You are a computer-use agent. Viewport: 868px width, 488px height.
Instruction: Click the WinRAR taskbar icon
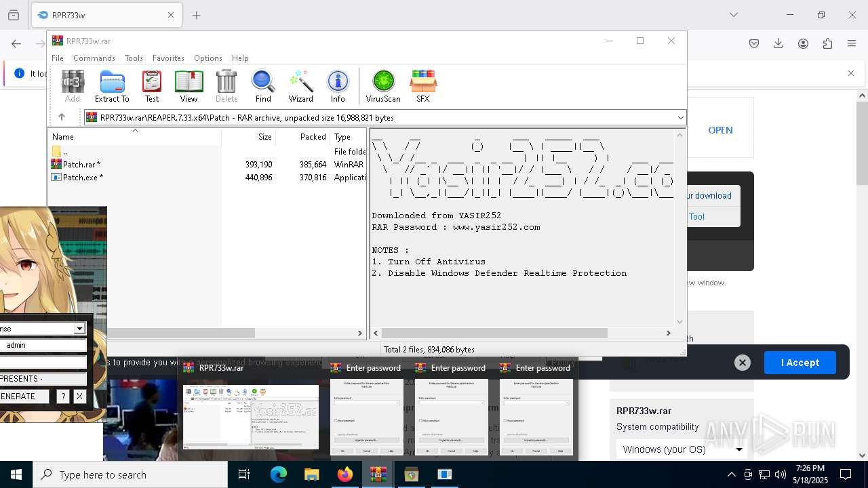[378, 474]
